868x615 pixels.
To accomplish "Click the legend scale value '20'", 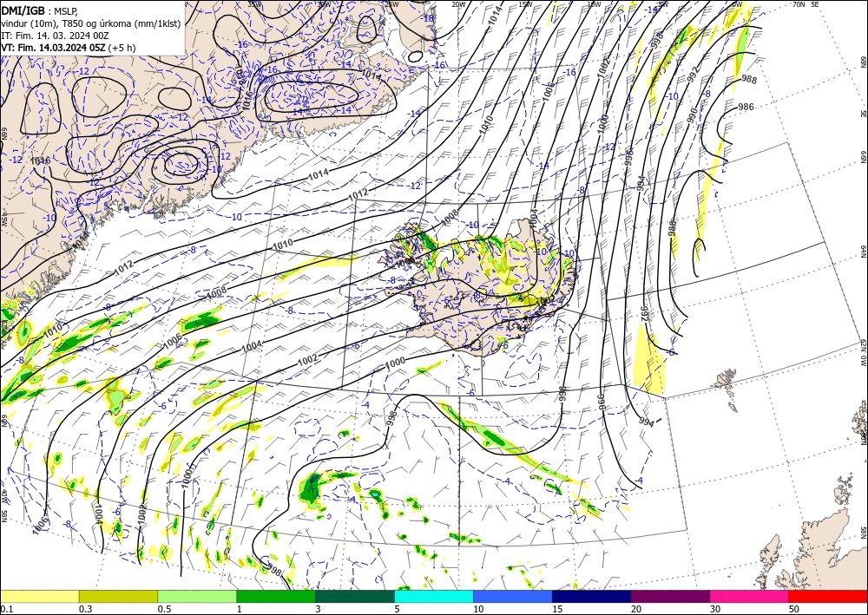I will [x=636, y=609].
